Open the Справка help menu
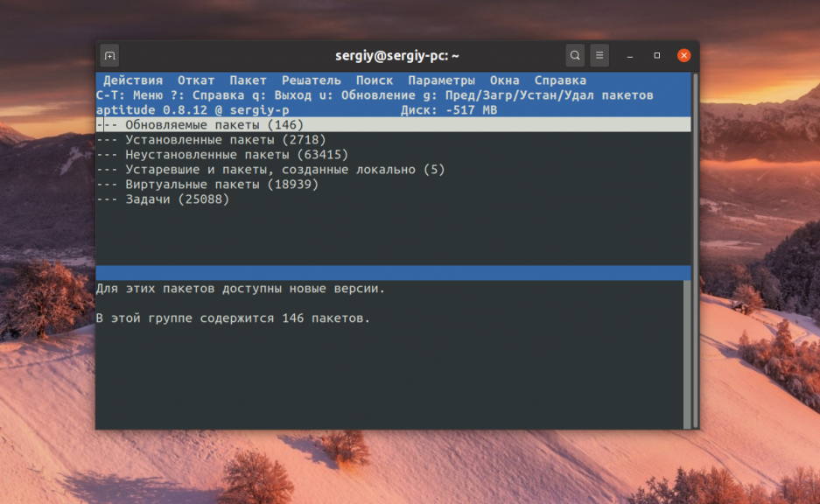The width and height of the screenshot is (820, 504). pyautogui.click(x=560, y=80)
